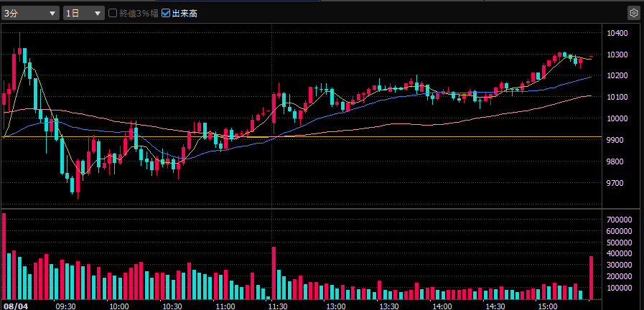Click the 10200 price axis label
This screenshot has height=310, width=644.
617,75
